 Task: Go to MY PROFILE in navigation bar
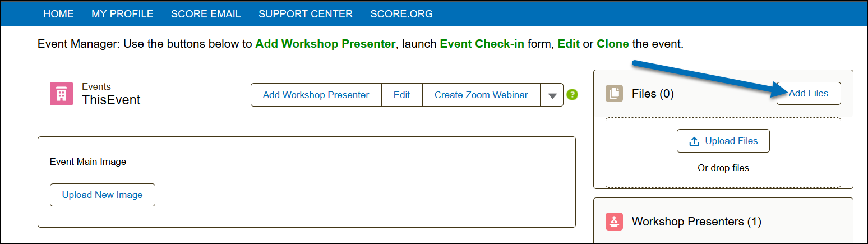(x=122, y=14)
